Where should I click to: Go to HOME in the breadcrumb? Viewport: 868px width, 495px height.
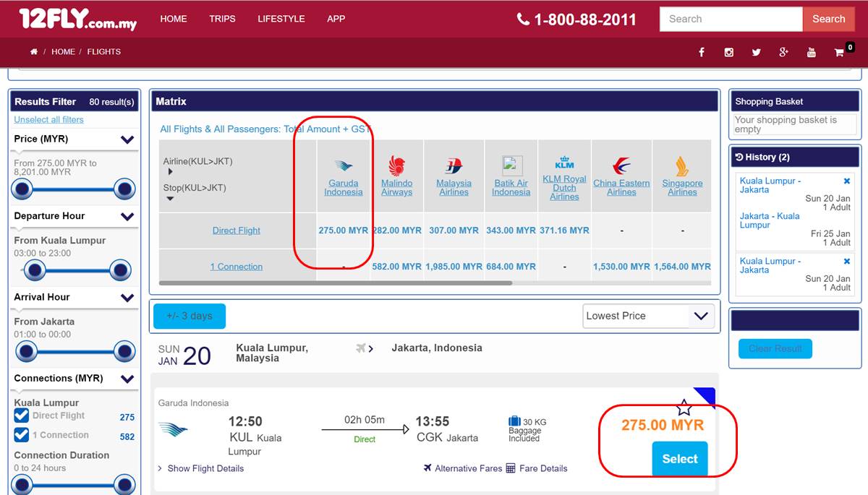pyautogui.click(x=63, y=52)
